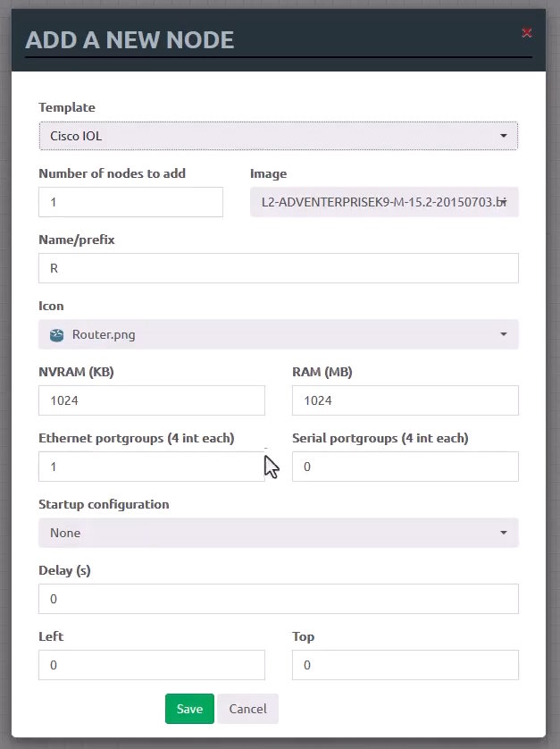Open the Template dropdown showing Cisco IOL

(x=279, y=136)
